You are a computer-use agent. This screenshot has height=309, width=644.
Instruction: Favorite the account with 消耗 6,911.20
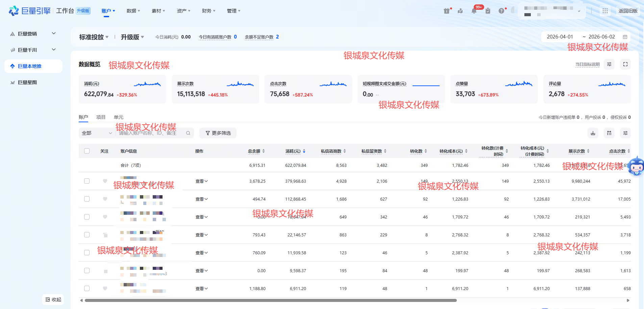(105, 288)
